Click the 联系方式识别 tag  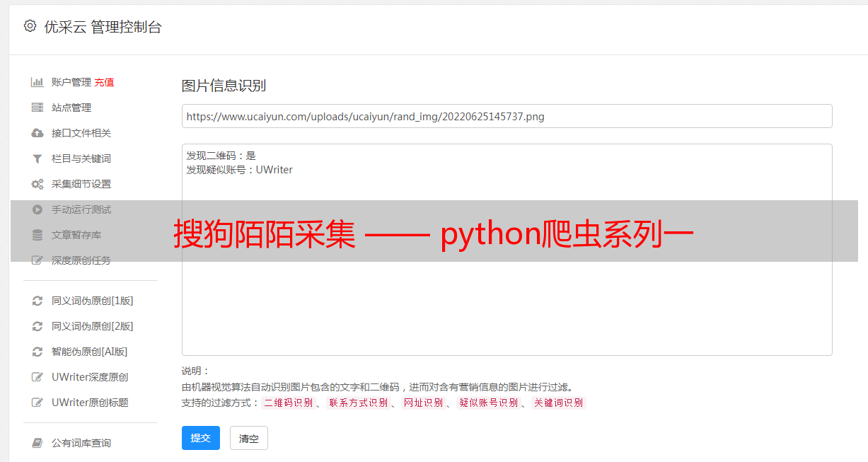click(358, 403)
